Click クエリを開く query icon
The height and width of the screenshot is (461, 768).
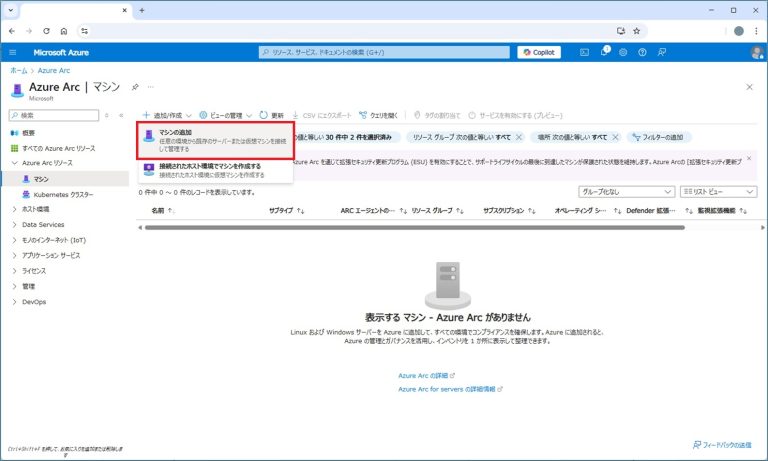(376, 115)
